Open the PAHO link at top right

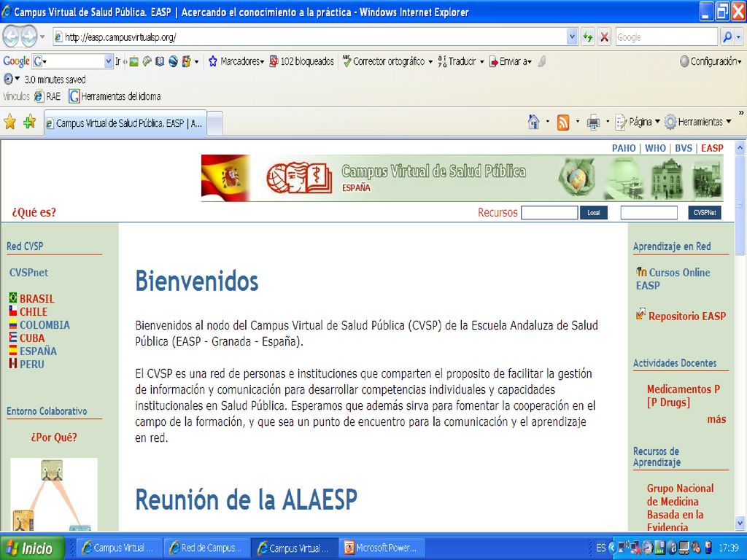624,148
